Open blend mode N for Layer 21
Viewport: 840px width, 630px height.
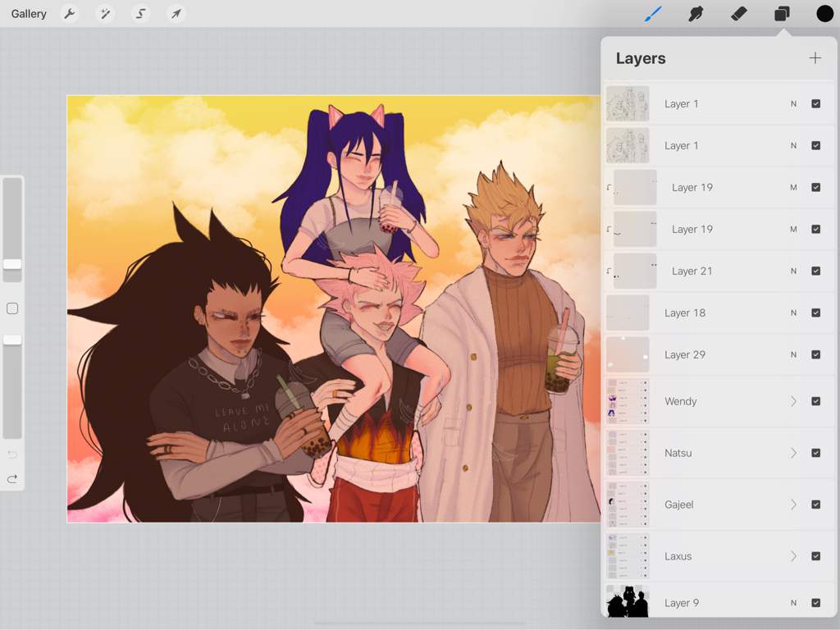click(793, 271)
